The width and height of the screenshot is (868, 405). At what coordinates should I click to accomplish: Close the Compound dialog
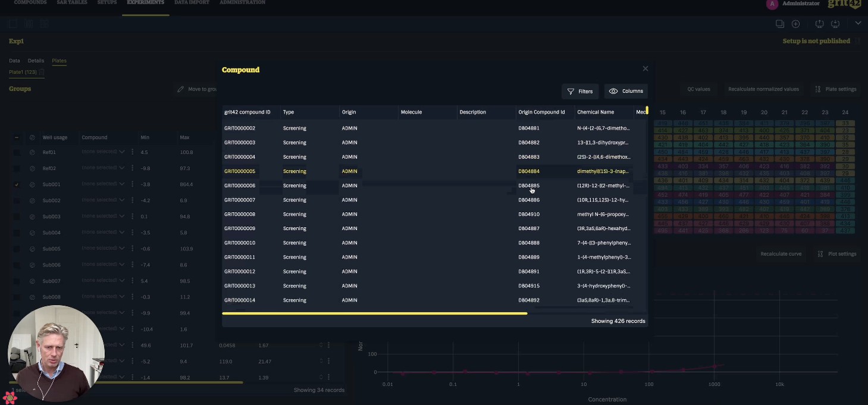[645, 69]
